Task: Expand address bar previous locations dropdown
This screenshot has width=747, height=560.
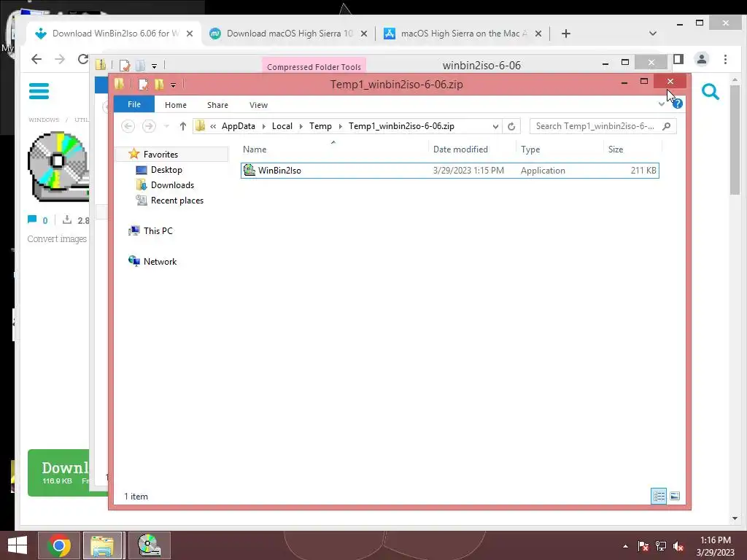Action: tap(495, 126)
